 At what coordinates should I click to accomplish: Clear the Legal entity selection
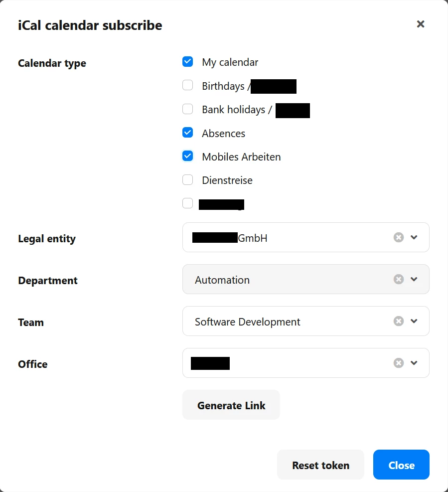point(399,237)
